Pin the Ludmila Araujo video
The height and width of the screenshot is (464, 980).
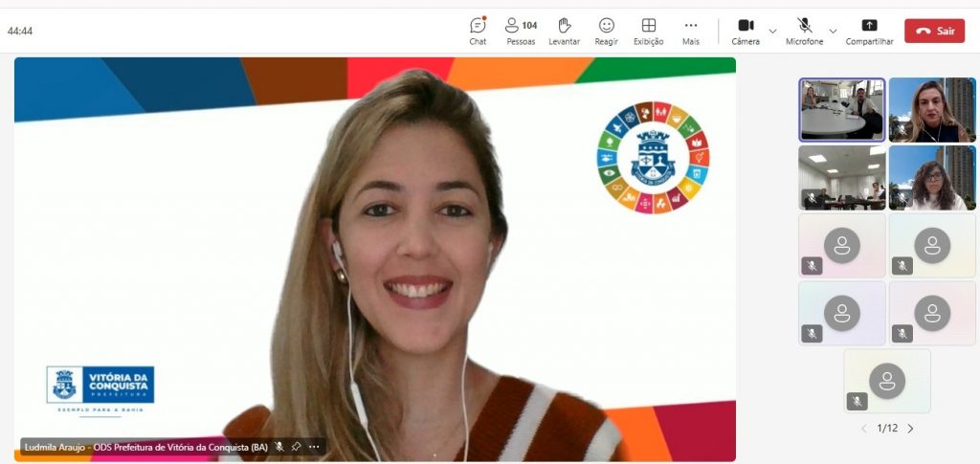click(297, 447)
